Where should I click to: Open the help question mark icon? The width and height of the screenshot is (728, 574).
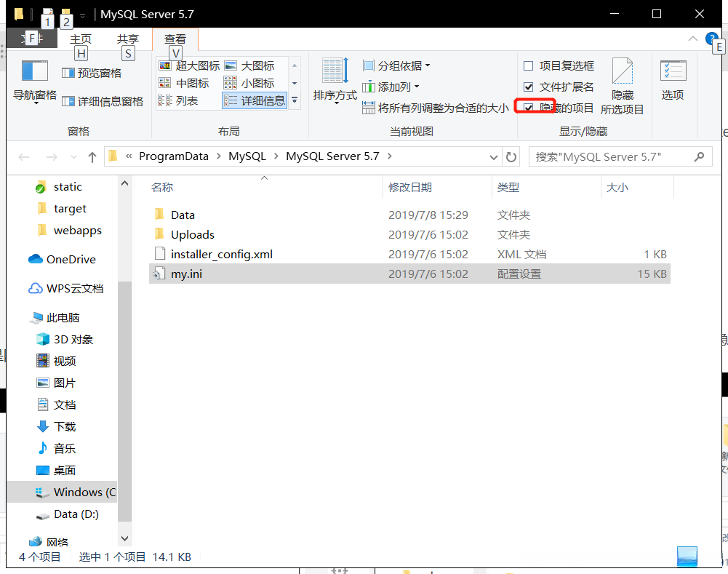tap(711, 39)
